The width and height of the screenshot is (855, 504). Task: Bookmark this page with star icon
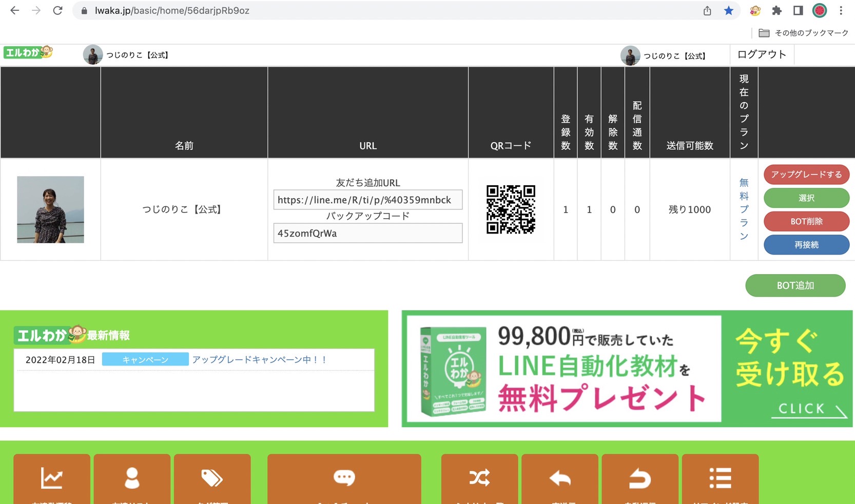[728, 10]
